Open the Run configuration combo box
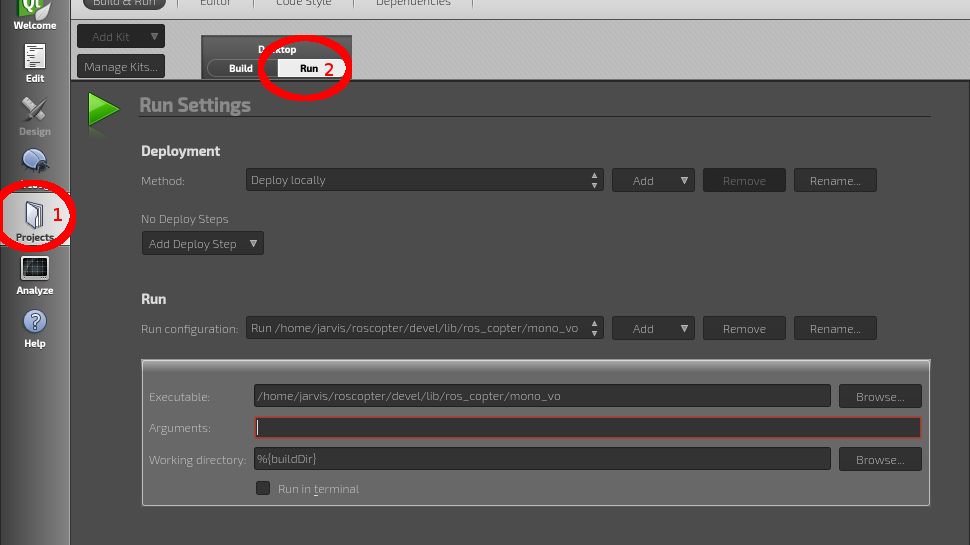This screenshot has width=970, height=545. point(424,329)
